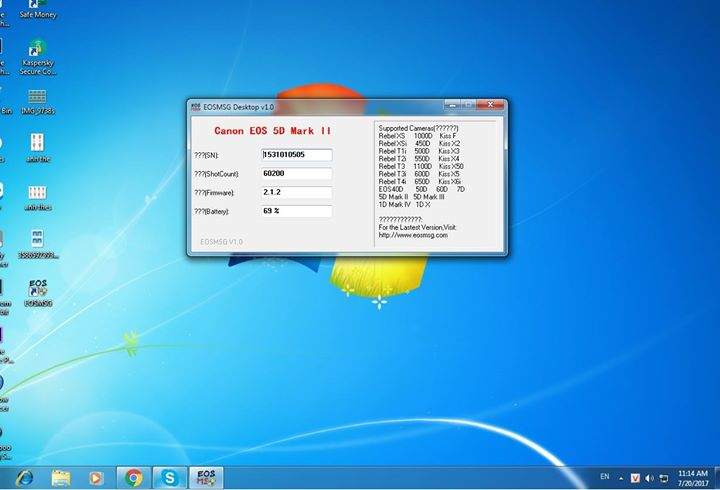The width and height of the screenshot is (720, 490).
Task: Select the IMG_9768s desktop file
Action: (x=37, y=101)
